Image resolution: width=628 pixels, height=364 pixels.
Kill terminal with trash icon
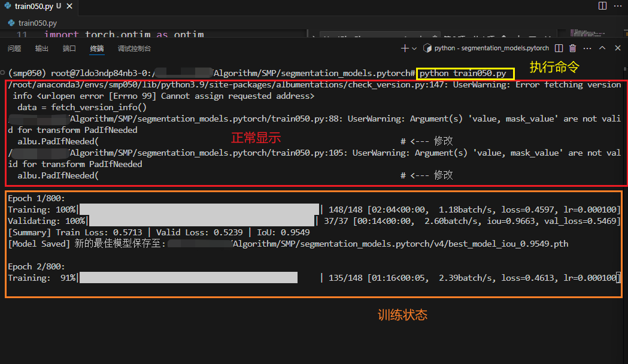[x=573, y=48]
